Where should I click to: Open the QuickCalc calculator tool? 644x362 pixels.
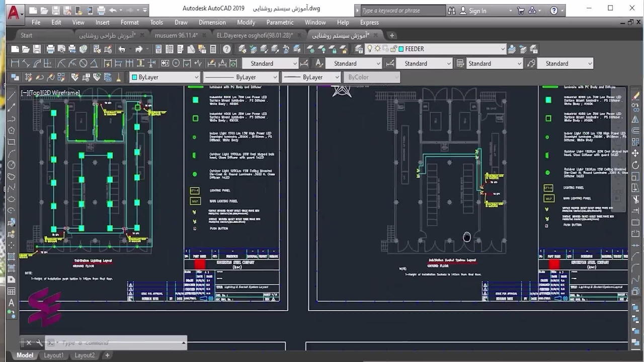pos(213,49)
